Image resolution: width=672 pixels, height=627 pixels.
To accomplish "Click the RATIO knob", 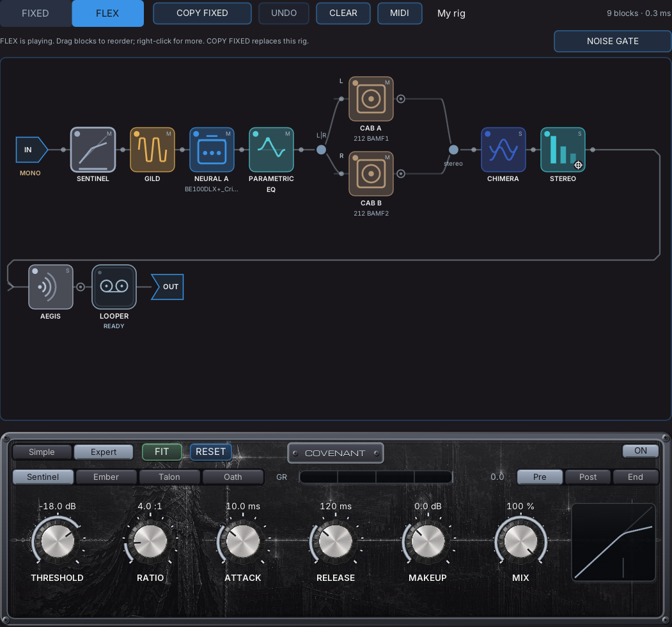I will pos(150,541).
